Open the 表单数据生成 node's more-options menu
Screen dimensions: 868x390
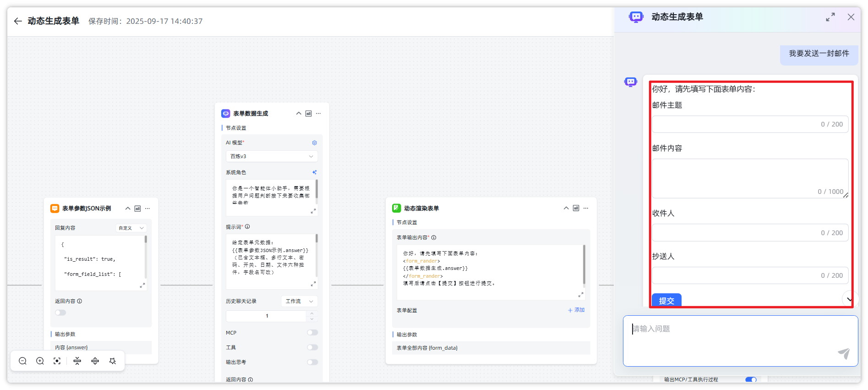tap(318, 114)
